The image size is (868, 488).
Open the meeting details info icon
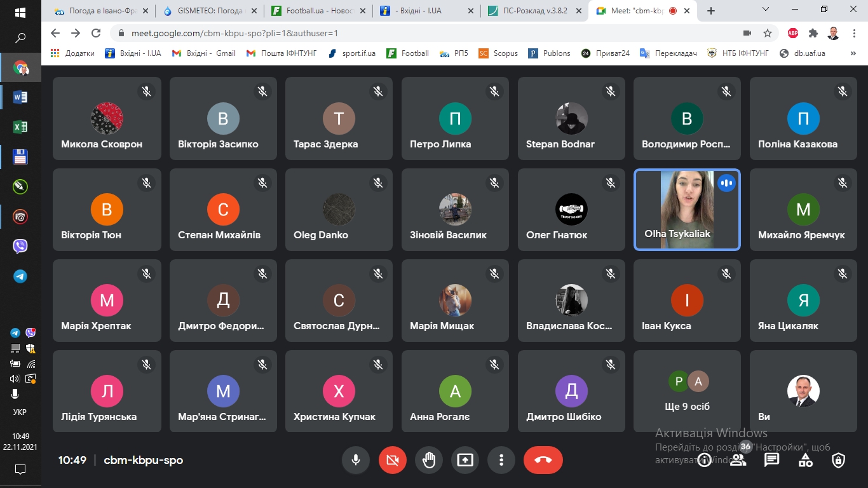pyautogui.click(x=704, y=460)
